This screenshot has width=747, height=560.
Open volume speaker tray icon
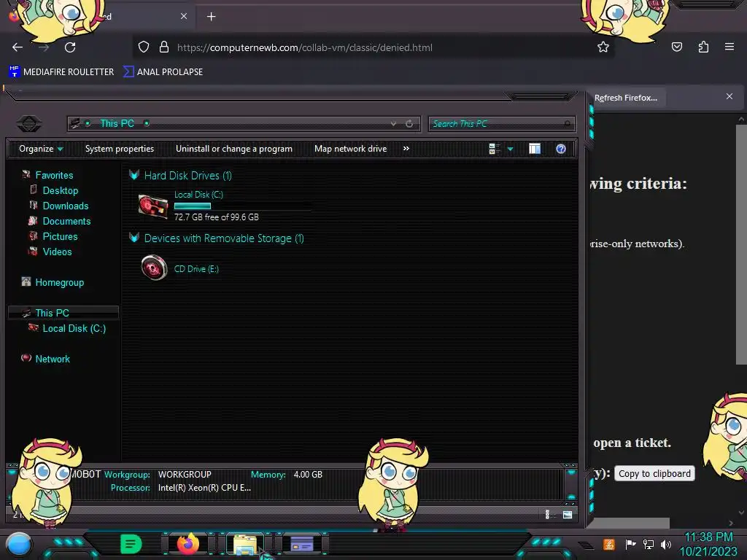665,544
